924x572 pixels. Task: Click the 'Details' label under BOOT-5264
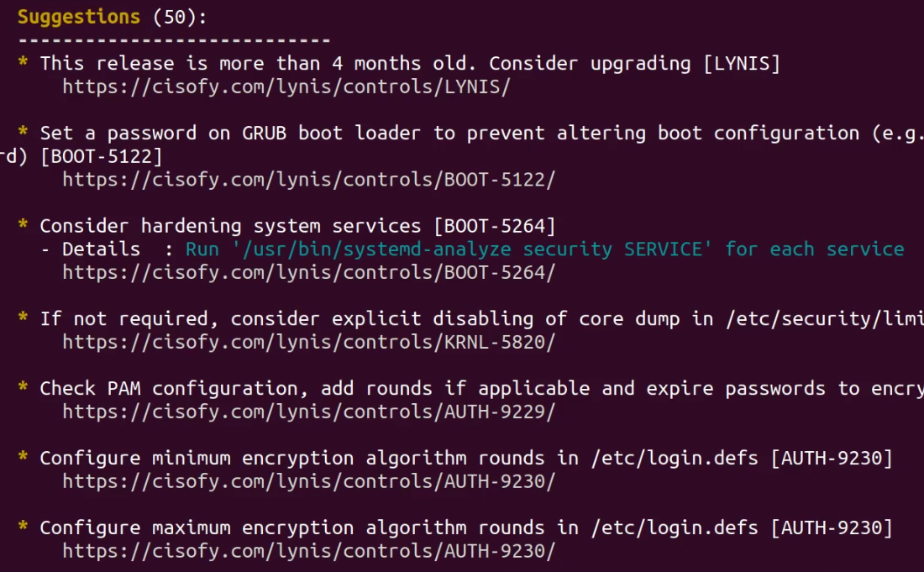tap(102, 249)
